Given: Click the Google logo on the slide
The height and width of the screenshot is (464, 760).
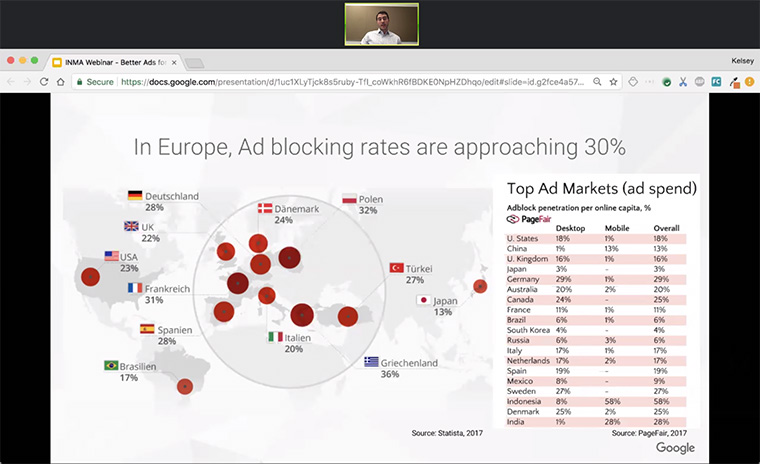Looking at the screenshot, I should click(675, 448).
